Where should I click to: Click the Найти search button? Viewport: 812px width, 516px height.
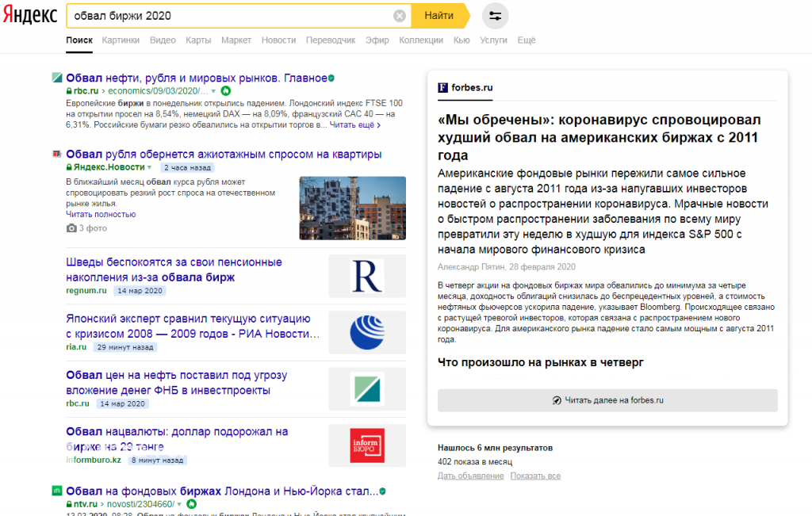[x=439, y=16]
